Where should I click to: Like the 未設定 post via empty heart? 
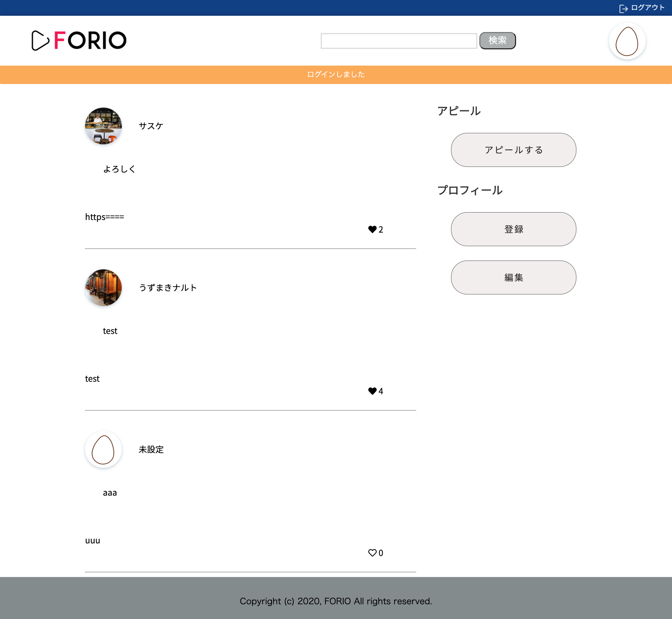[x=372, y=553]
